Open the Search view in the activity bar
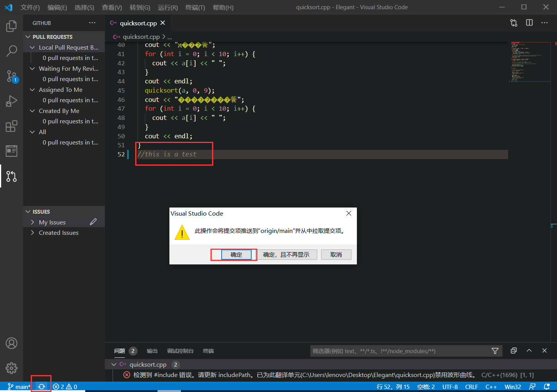Image resolution: width=557 pixels, height=392 pixels. (x=12, y=51)
